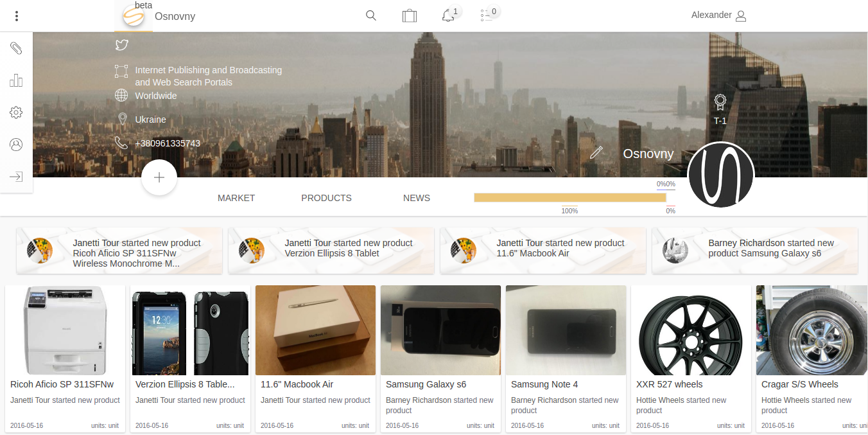
Task: Click Osnovny company name on banner
Action: tap(648, 154)
